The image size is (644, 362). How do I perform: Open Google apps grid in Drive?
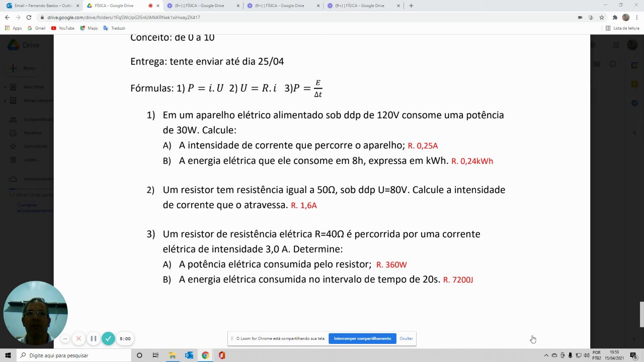tap(616, 45)
